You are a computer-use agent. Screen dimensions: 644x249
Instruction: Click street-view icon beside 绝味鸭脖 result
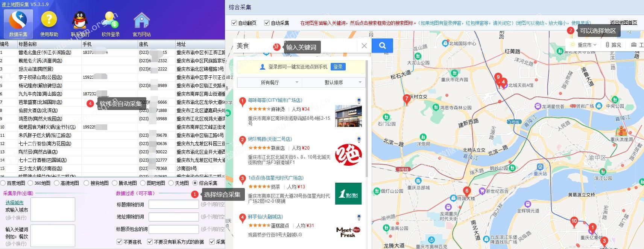click(359, 139)
